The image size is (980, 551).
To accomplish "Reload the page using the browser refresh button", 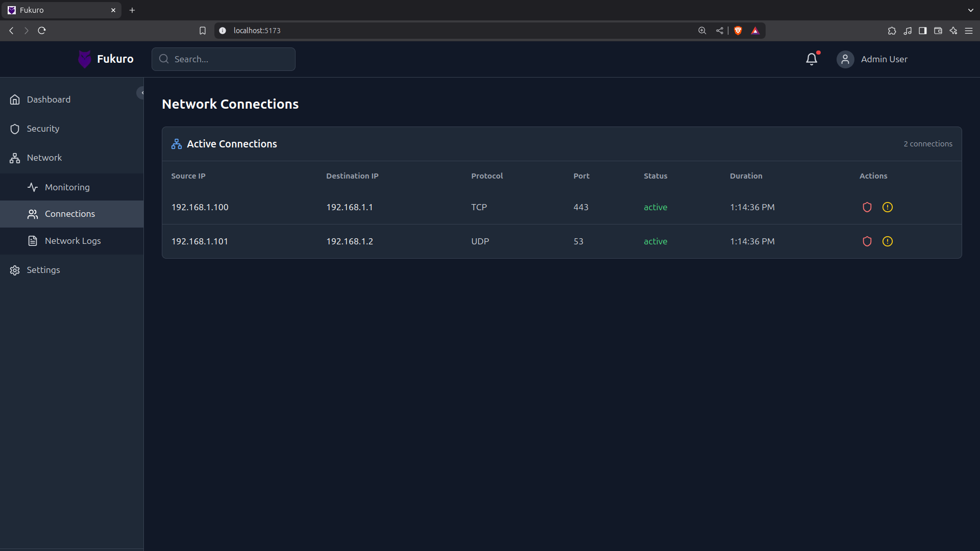I will (42, 31).
